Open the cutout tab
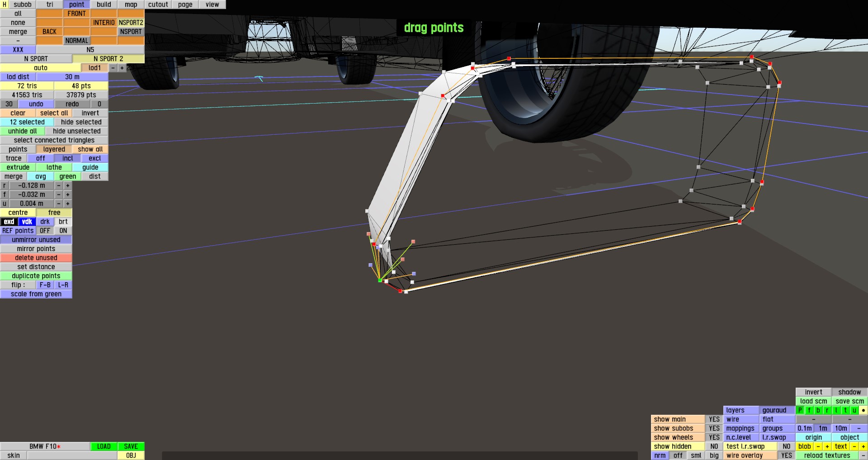Image resolution: width=868 pixels, height=460 pixels. [x=158, y=5]
